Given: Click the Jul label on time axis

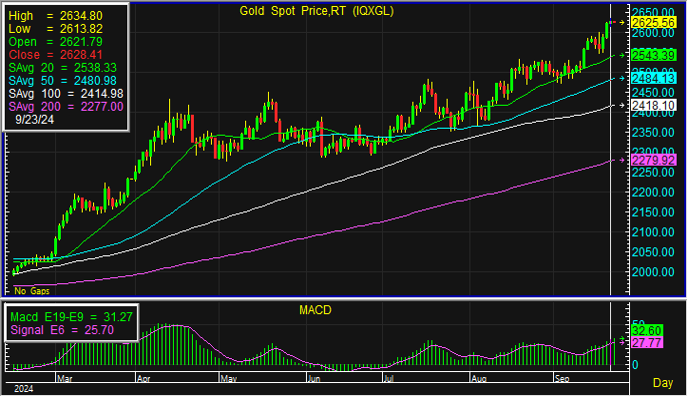Looking at the screenshot, I should tap(388, 379).
